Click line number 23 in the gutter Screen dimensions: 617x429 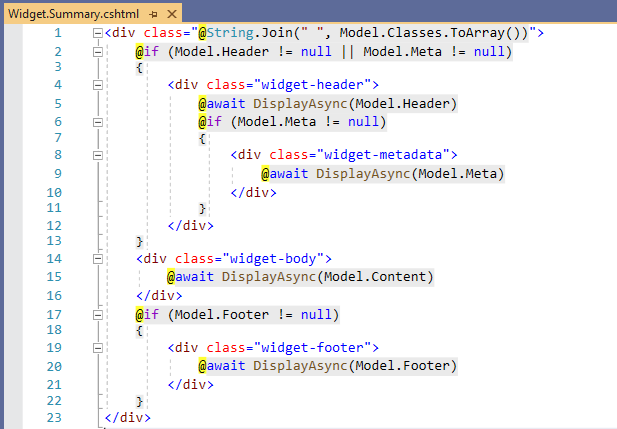[x=54, y=418]
